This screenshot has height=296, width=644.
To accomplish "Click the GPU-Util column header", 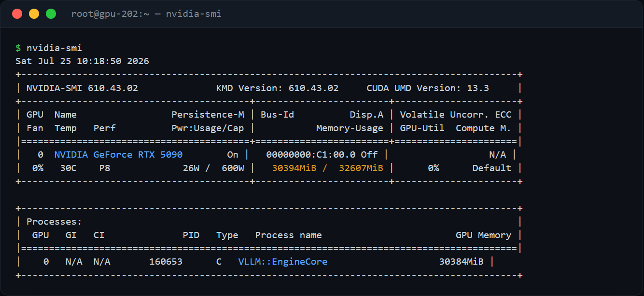I will point(422,128).
